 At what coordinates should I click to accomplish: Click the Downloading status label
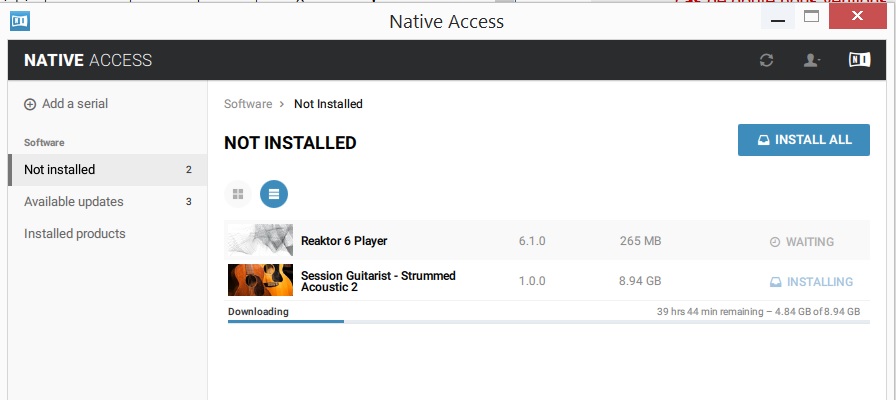coord(258,312)
